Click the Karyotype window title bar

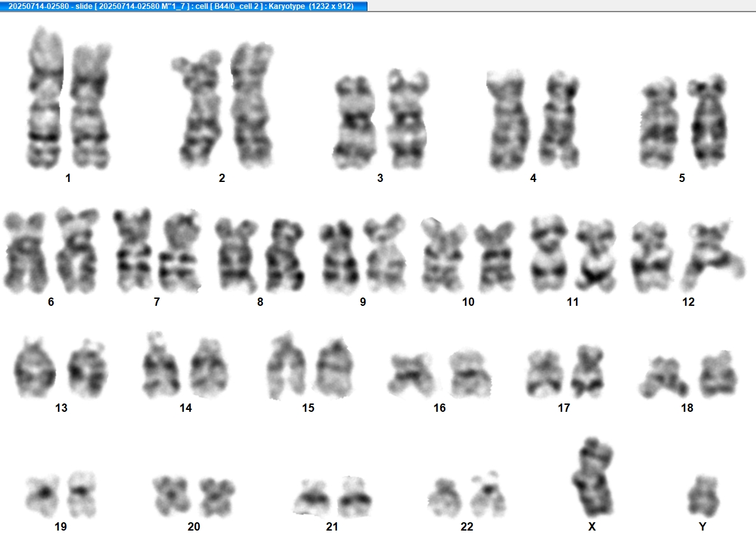pos(184,6)
